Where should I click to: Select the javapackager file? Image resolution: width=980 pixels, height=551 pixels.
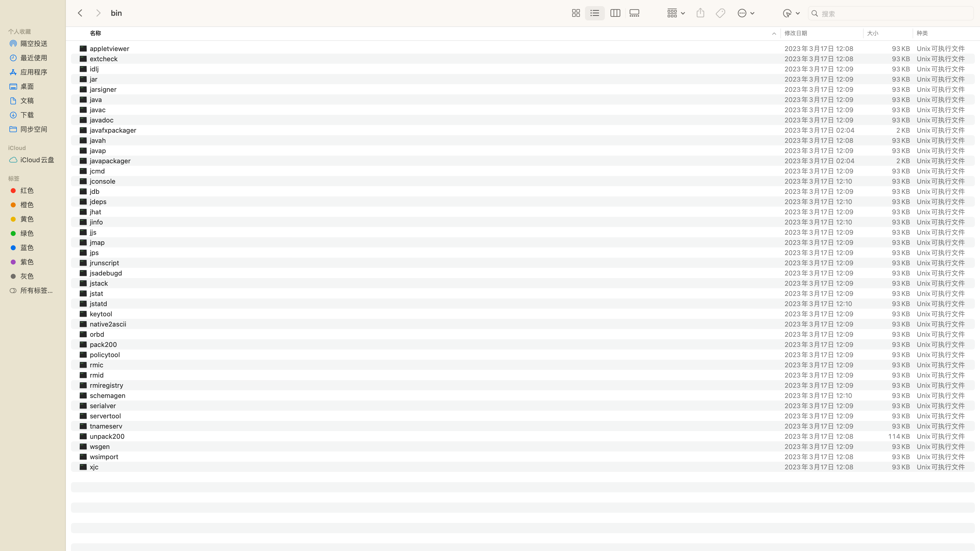(x=523, y=161)
